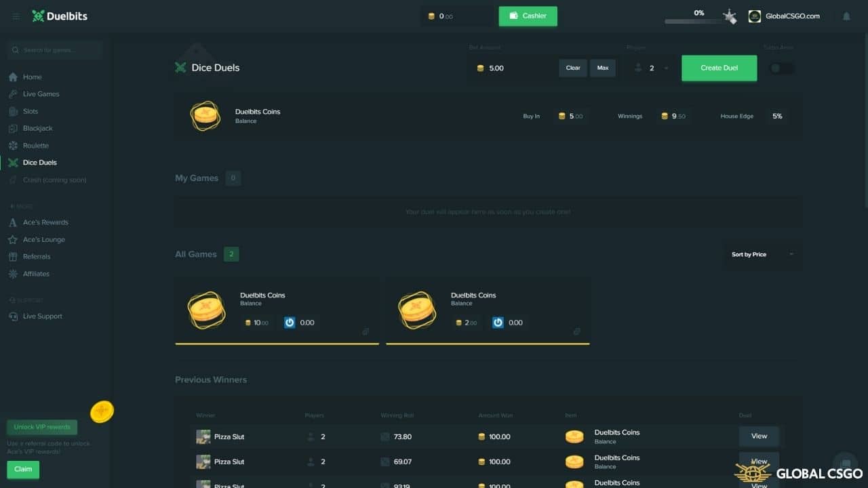Click the Cashier button
868x488 pixels.
point(528,16)
